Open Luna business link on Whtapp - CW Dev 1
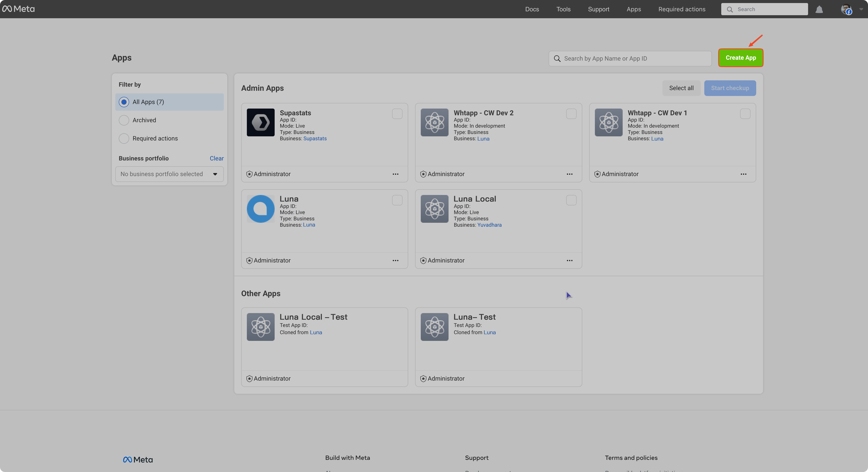The image size is (868, 472). point(657,139)
